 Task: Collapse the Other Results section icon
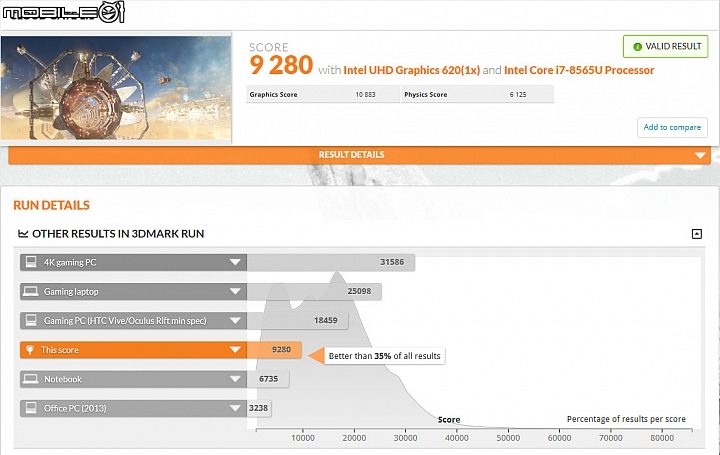pos(697,234)
